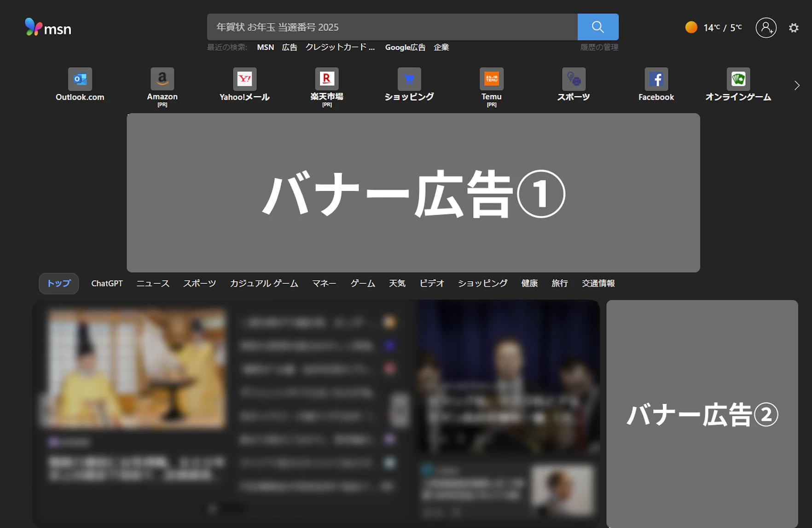This screenshot has height=528, width=812.
Task: Switch to the 健康 tab
Action: tap(529, 284)
